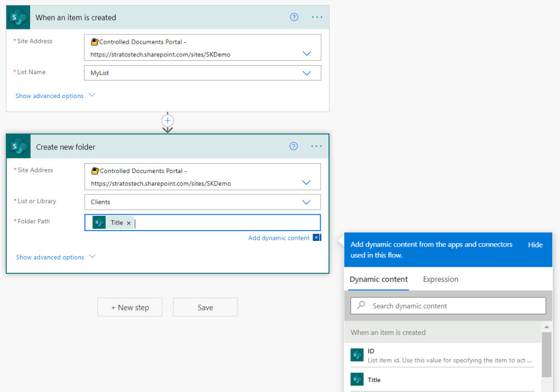
Task: Select the Dynamic content tab
Action: tap(378, 279)
